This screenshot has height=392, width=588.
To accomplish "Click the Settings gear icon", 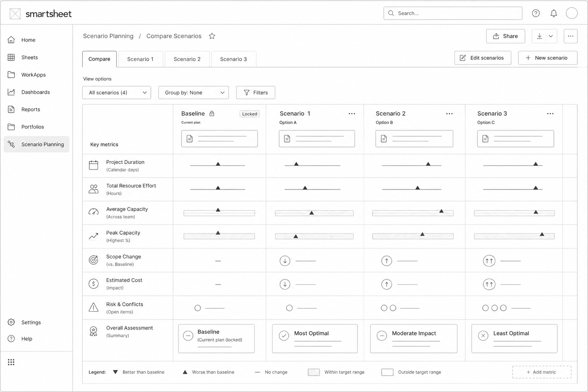I will coord(11,322).
